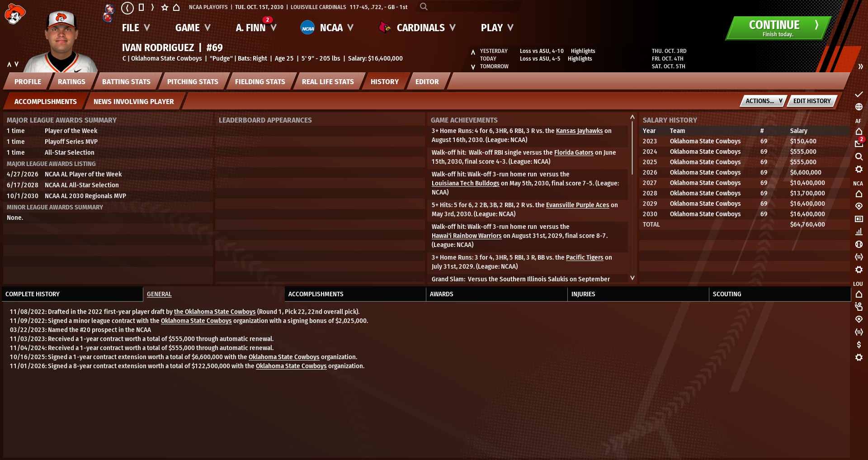Viewport: 868px width, 460px height.
Task: Click the NCAA league logo
Action: click(307, 28)
